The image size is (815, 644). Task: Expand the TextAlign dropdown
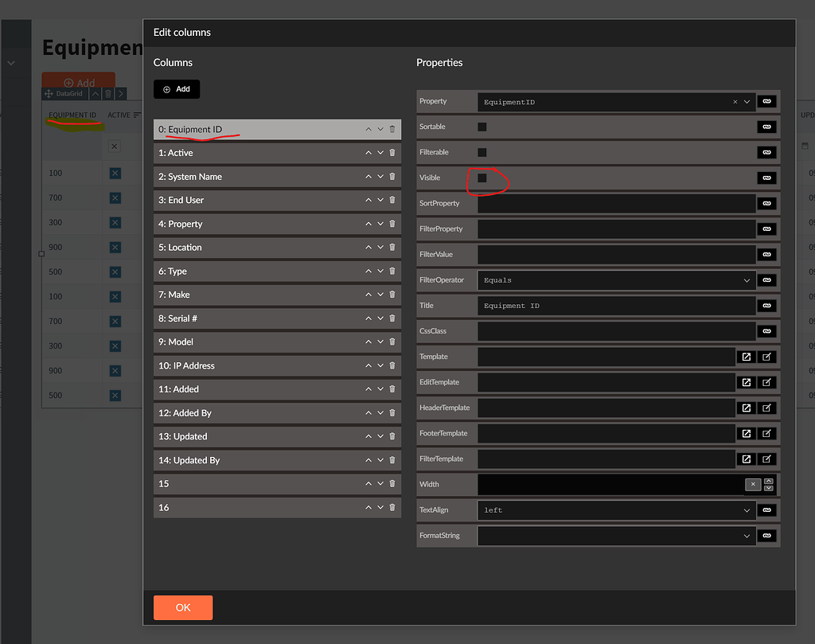(x=616, y=509)
